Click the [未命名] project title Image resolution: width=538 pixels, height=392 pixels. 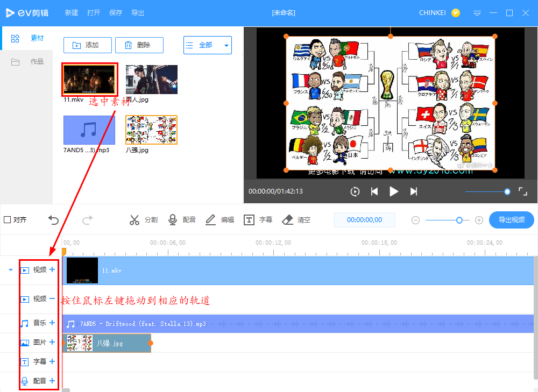pyautogui.click(x=284, y=13)
